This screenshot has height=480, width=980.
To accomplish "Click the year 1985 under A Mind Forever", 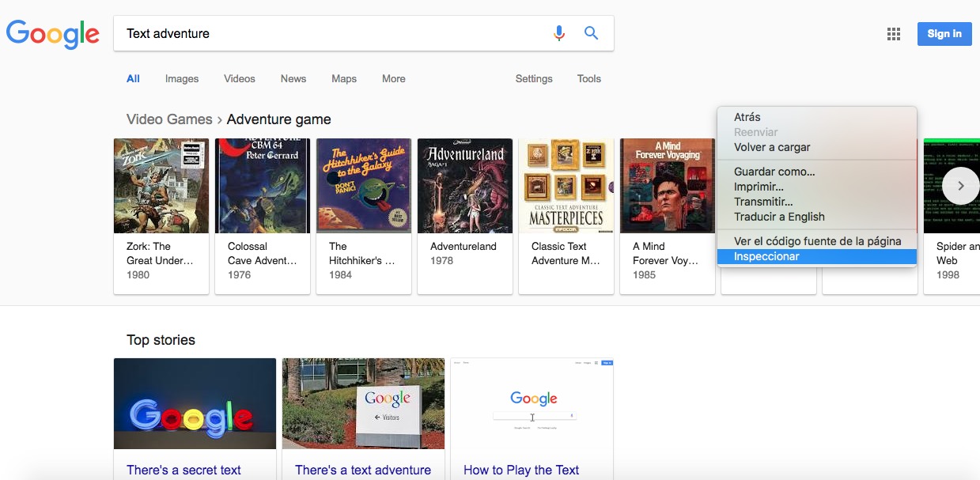I will pos(645,275).
